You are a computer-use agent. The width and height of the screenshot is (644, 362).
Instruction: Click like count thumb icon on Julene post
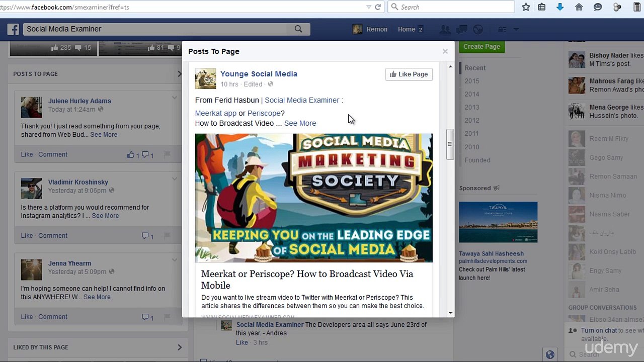pyautogui.click(x=131, y=155)
